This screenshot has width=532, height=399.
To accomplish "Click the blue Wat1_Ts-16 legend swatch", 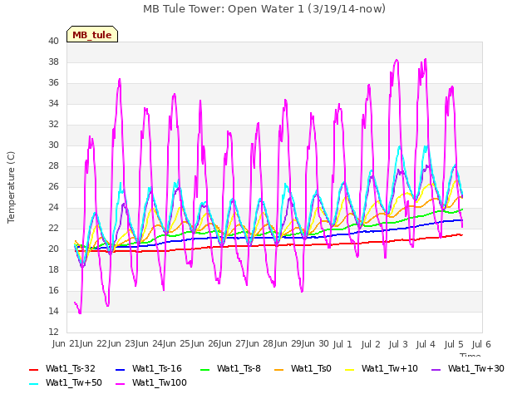I will tap(120, 369).
